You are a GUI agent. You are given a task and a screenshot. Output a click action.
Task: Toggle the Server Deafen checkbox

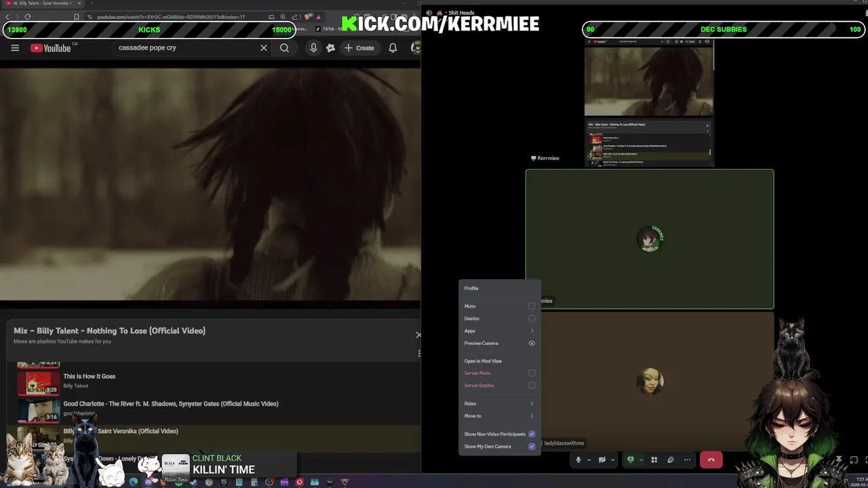coord(532,386)
